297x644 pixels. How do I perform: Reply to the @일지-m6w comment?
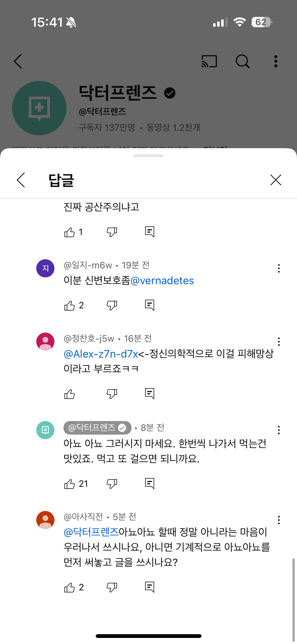(150, 305)
